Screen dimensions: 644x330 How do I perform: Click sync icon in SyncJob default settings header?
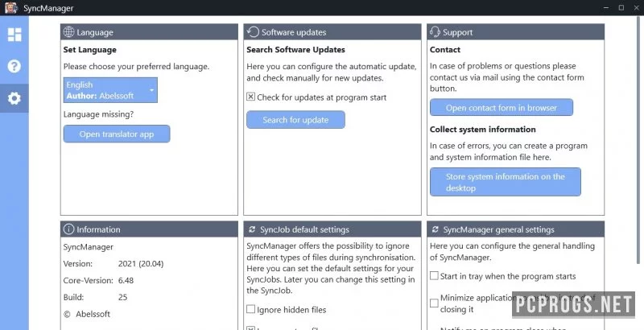[x=252, y=230]
